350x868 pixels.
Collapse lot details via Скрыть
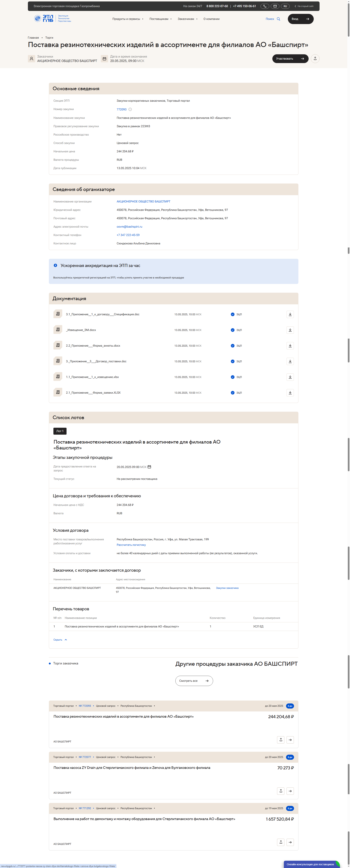60,639
